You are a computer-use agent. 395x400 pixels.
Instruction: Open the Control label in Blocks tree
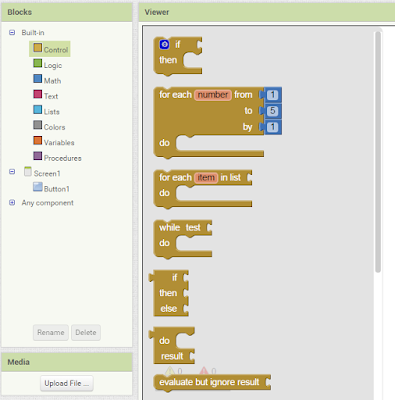pos(56,50)
